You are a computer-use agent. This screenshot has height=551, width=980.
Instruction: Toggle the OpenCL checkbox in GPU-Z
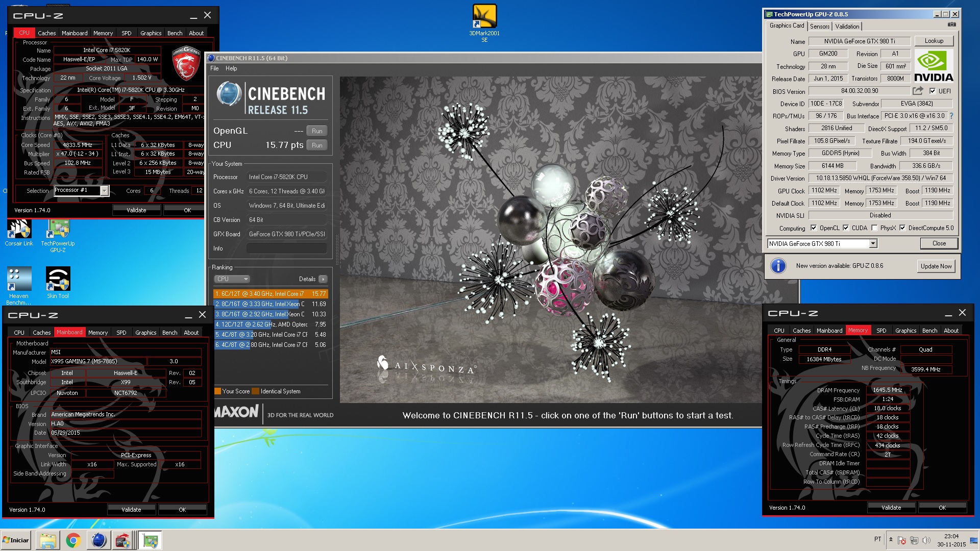pyautogui.click(x=814, y=228)
